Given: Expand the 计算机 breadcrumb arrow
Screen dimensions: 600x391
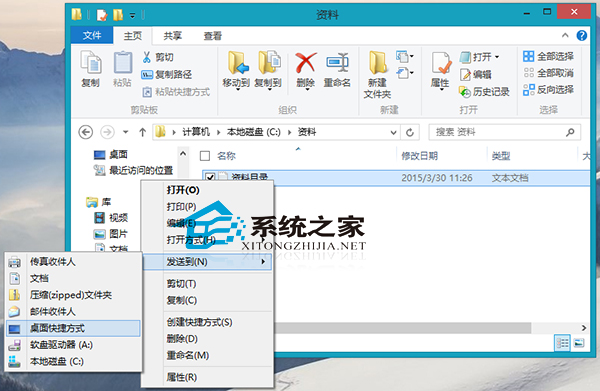Looking at the screenshot, I should click(218, 132).
